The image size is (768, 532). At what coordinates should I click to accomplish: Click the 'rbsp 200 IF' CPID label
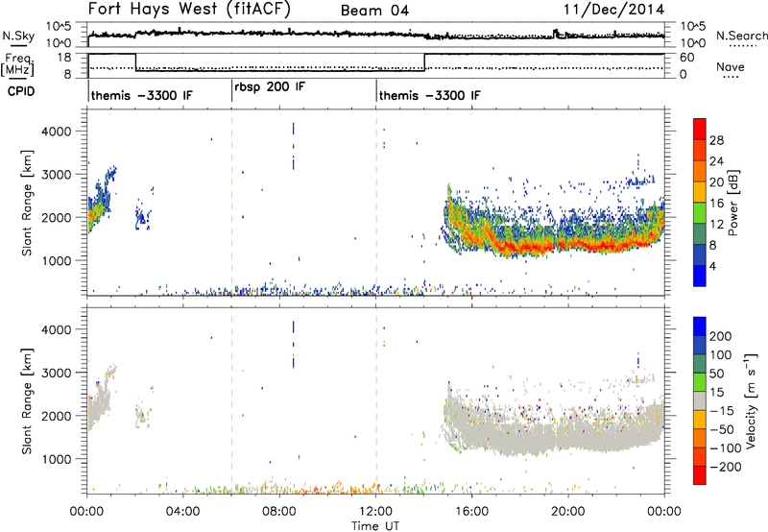270,87
